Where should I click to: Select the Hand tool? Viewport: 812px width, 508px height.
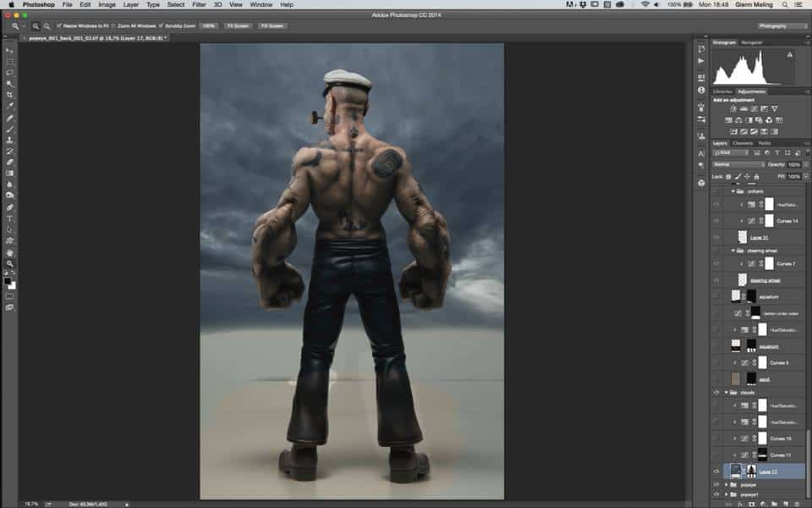pos(10,251)
